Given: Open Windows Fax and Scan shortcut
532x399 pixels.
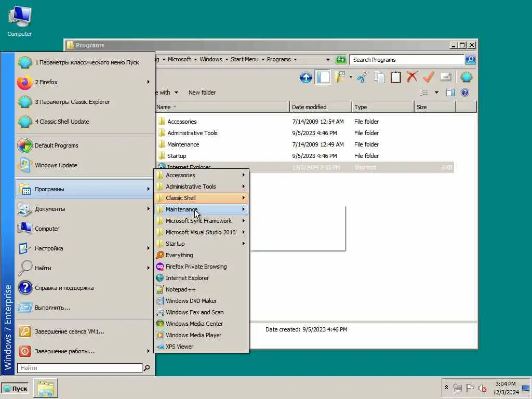Looking at the screenshot, I should click(x=202, y=312).
